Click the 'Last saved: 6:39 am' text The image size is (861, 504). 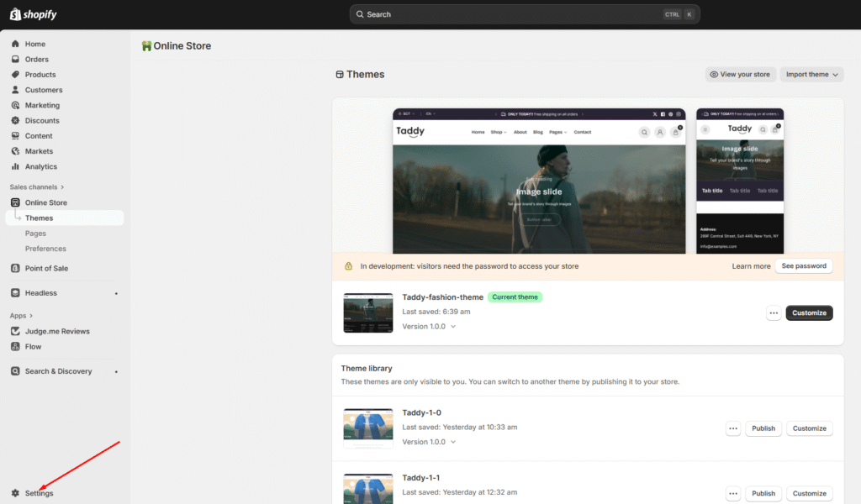click(x=436, y=312)
